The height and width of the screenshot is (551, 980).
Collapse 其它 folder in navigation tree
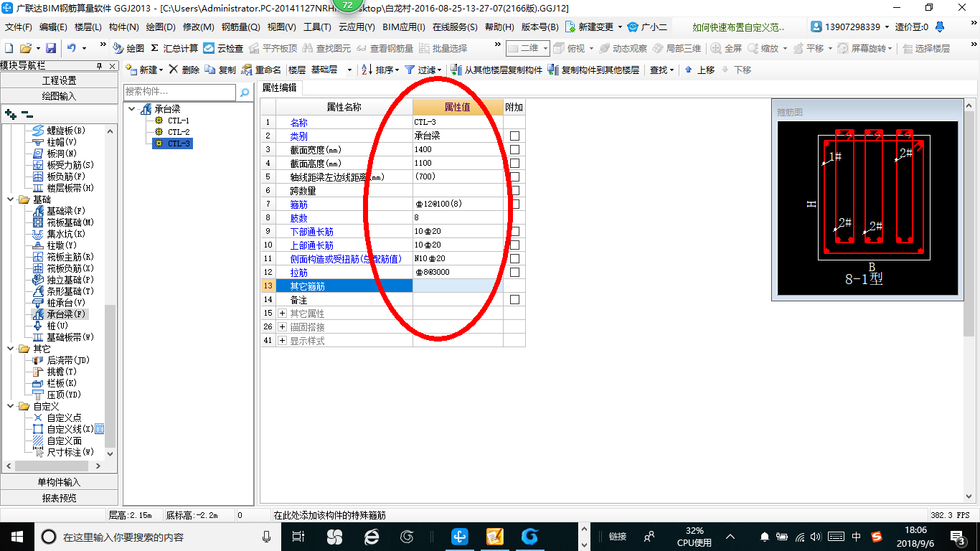11,349
